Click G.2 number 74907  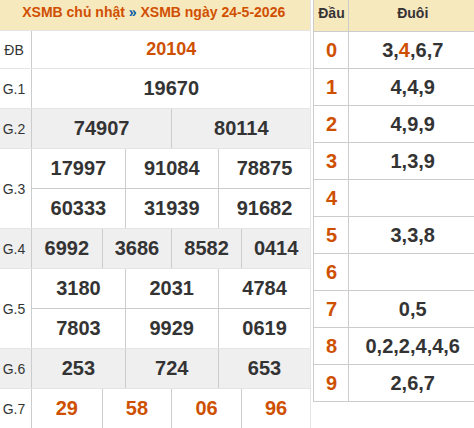[101, 128]
